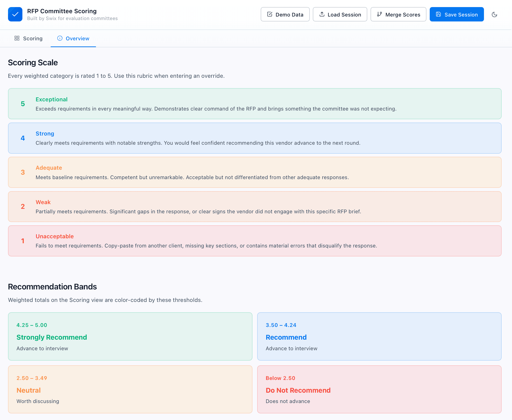This screenshot has width=512, height=420.
Task: Click the Load Session upload icon
Action: [x=322, y=14]
